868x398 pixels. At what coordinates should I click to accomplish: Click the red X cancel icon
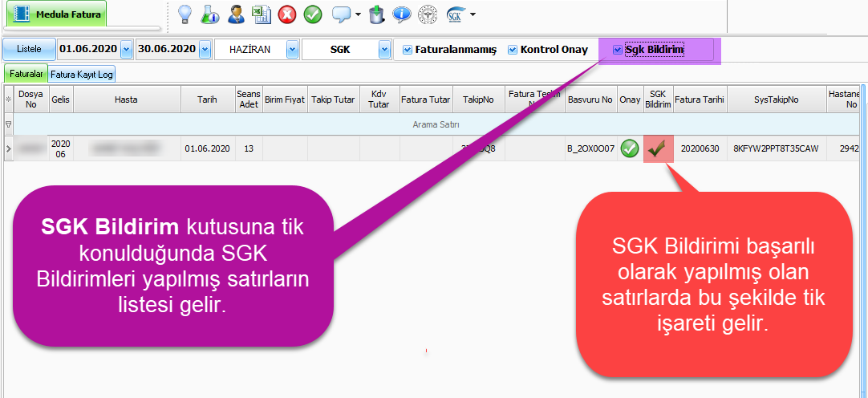[x=286, y=14]
